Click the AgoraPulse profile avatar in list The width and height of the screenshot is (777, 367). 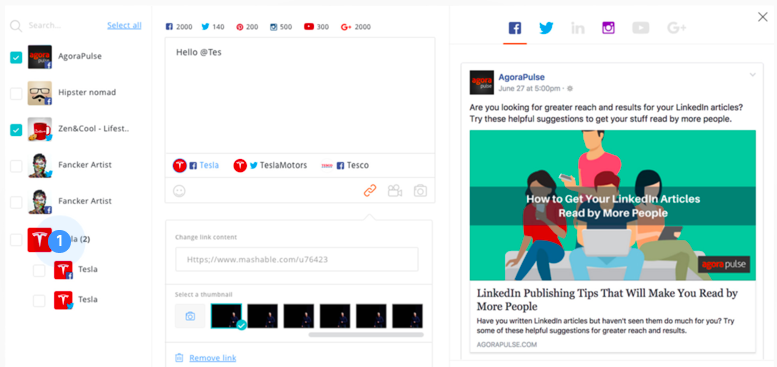pos(40,57)
